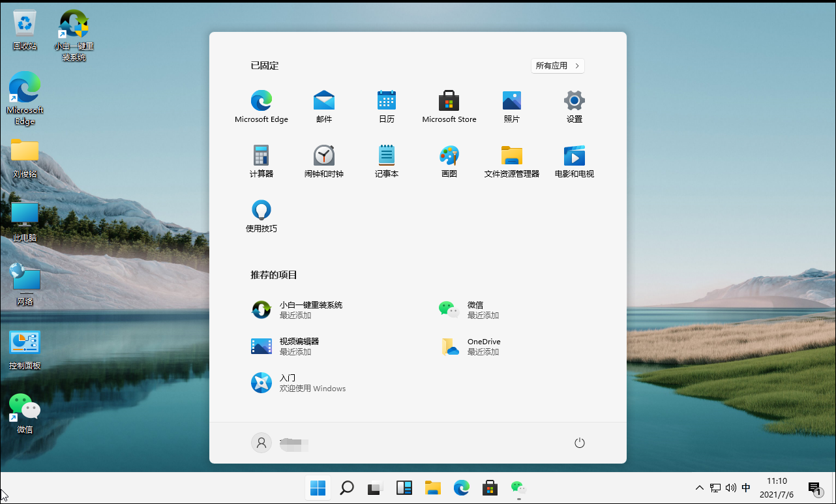Screen dimensions: 836x504
Task: Open the 计算器 Calculator app
Action: (x=261, y=161)
